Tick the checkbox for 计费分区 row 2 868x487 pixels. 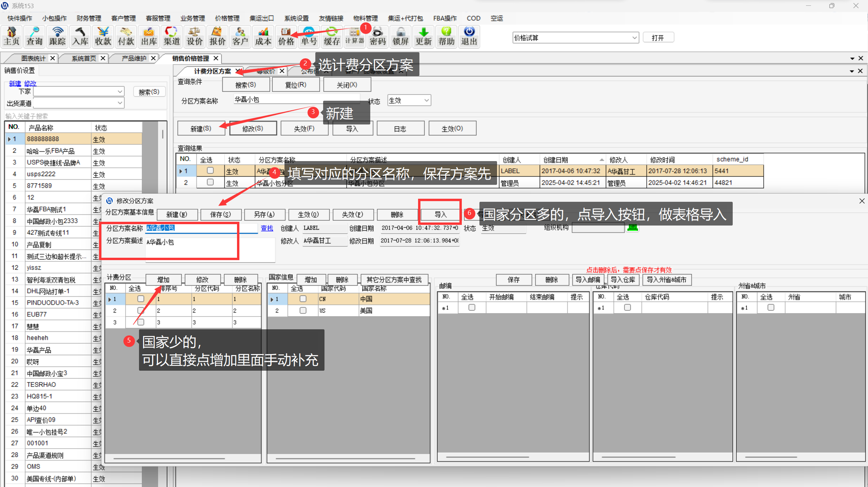pyautogui.click(x=140, y=310)
